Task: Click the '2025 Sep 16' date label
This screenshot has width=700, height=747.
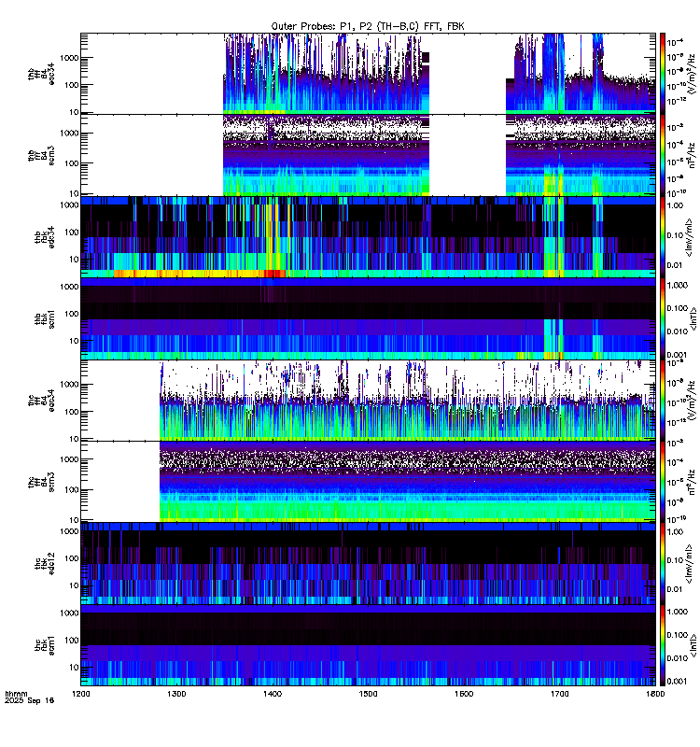Action: coord(29,701)
